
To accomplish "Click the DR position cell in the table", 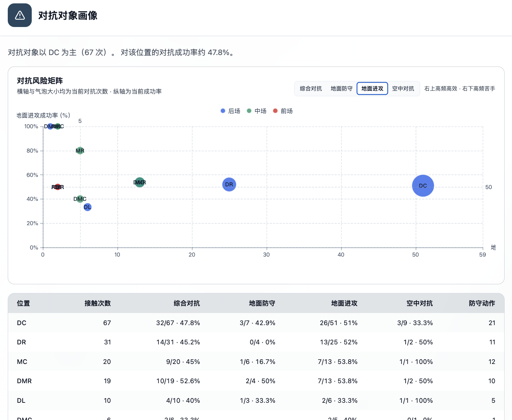I will (x=22, y=342).
